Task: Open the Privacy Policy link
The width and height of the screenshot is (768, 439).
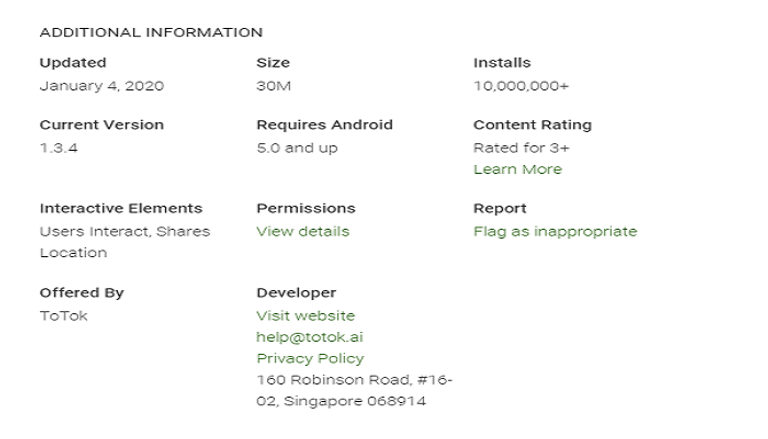Action: coord(310,358)
